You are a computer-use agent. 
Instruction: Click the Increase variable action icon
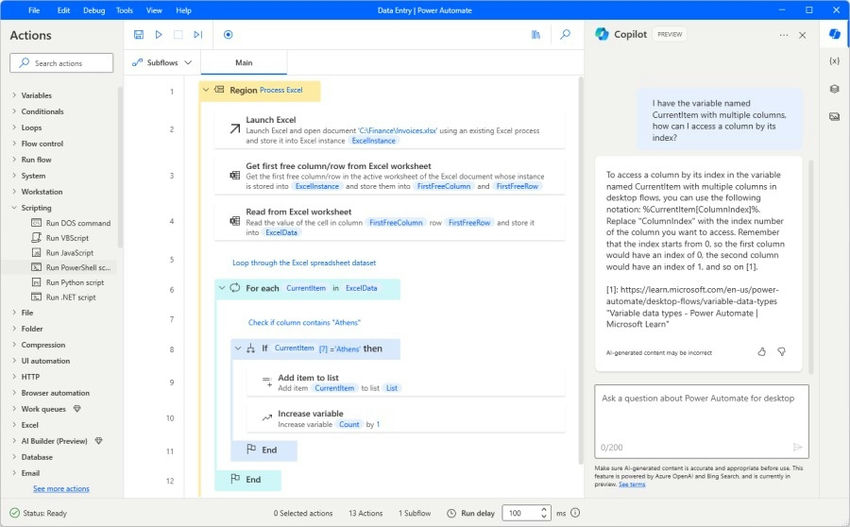(x=267, y=417)
